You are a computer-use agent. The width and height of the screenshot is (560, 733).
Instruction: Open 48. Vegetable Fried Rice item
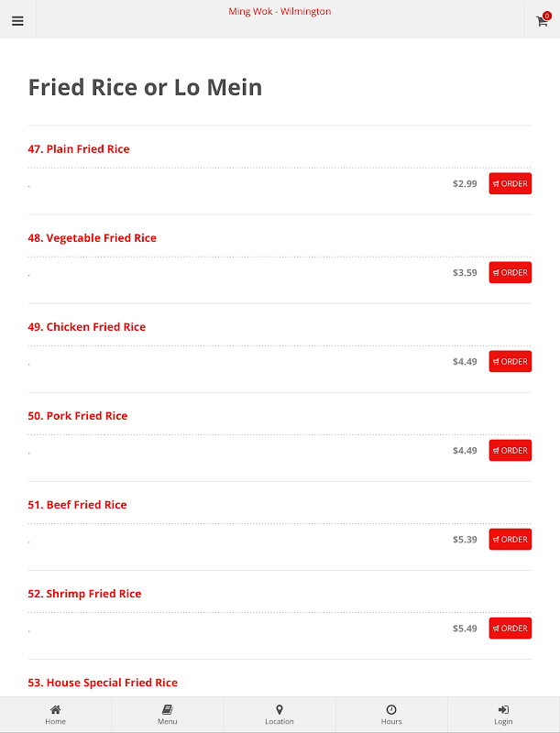coord(92,238)
